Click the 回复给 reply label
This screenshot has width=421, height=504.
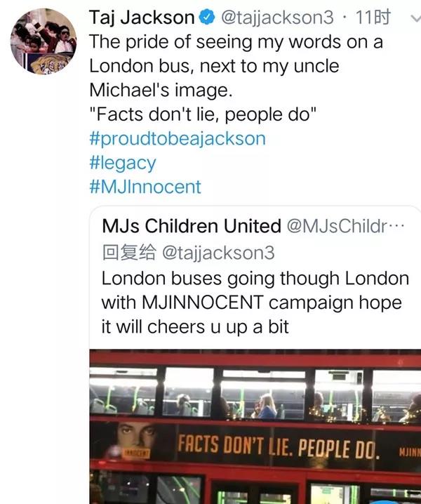pyautogui.click(x=128, y=252)
